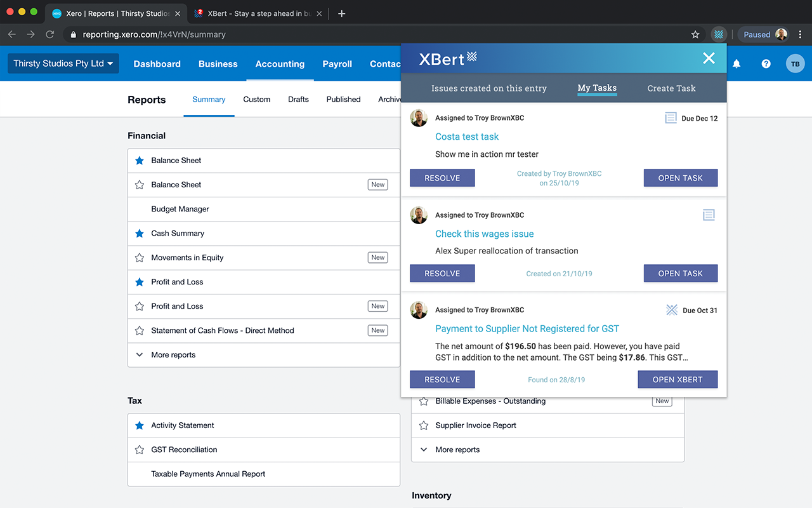Show Issues created on this entry
The width and height of the screenshot is (812, 508).
click(x=488, y=88)
